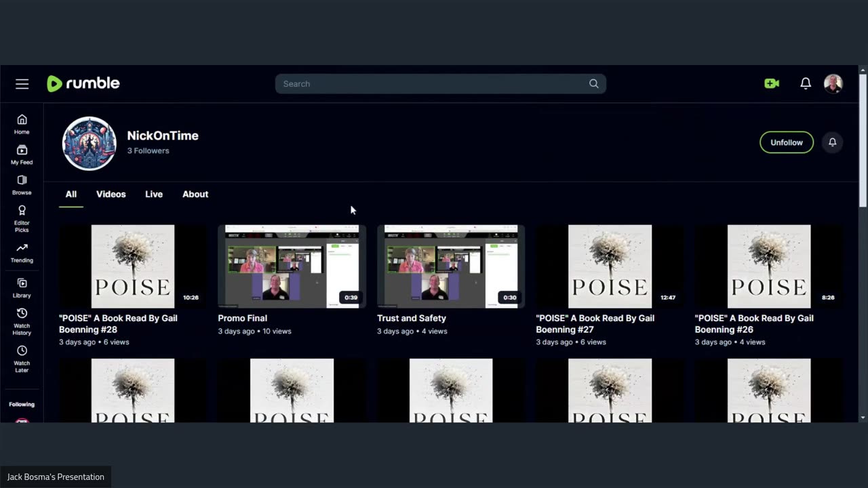
Task: Open Watch History in the sidebar
Action: pyautogui.click(x=22, y=322)
